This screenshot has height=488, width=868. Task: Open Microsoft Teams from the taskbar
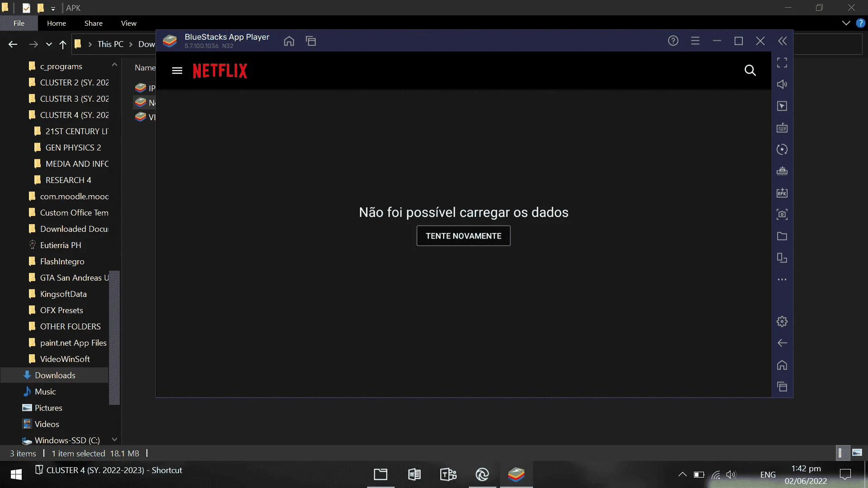pyautogui.click(x=448, y=474)
